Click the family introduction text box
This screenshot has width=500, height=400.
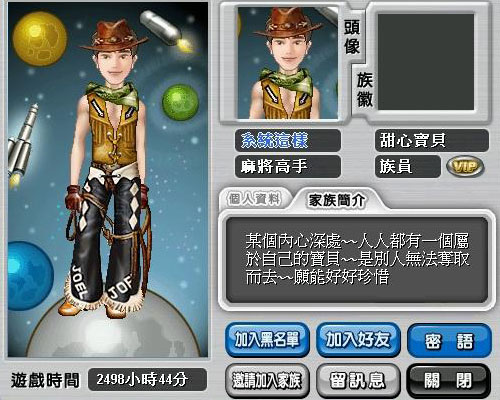point(357,260)
